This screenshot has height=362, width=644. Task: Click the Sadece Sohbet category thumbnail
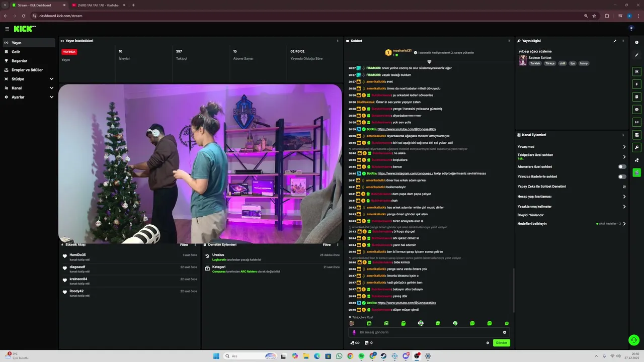(x=523, y=60)
